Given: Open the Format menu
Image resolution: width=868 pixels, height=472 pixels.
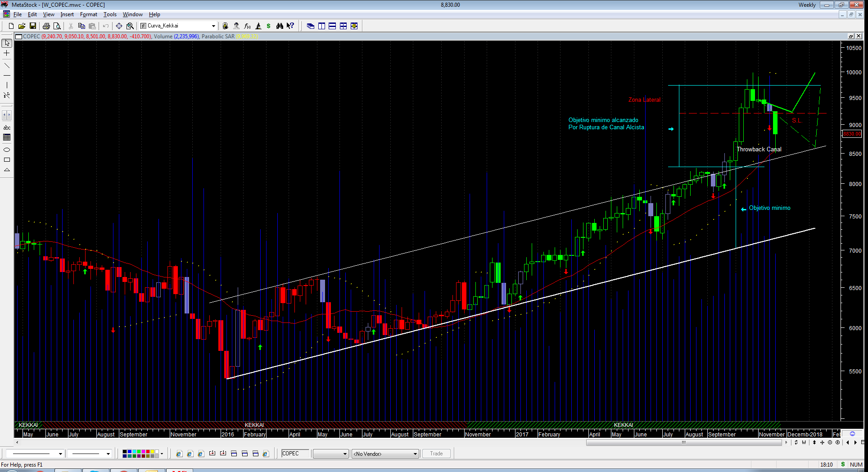Looking at the screenshot, I should (x=89, y=14).
